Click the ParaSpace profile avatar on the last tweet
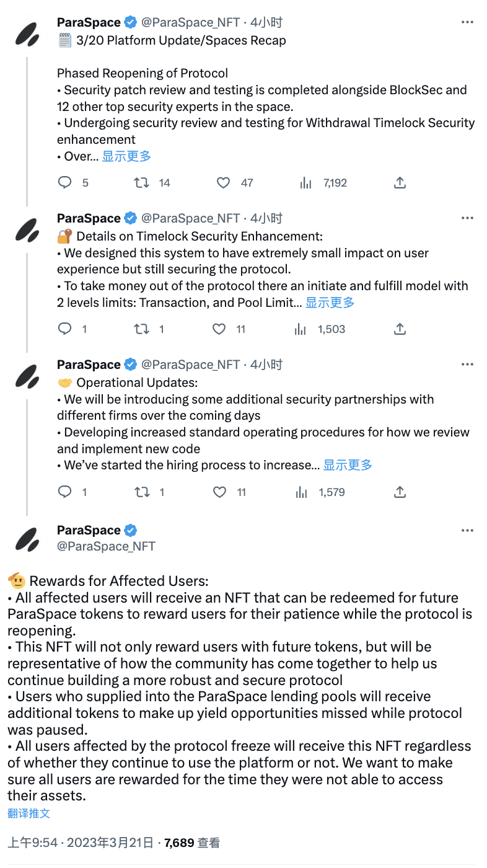Screen dimensions: 487x868 [x=27, y=538]
